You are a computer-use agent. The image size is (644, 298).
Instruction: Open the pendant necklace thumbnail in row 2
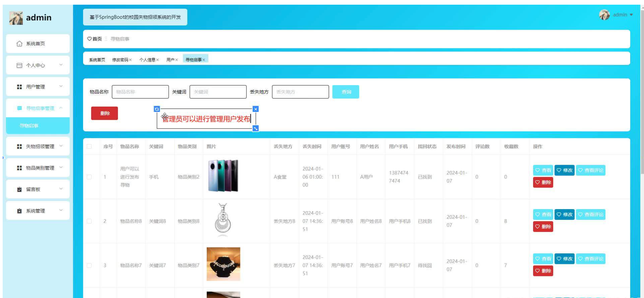(x=223, y=220)
